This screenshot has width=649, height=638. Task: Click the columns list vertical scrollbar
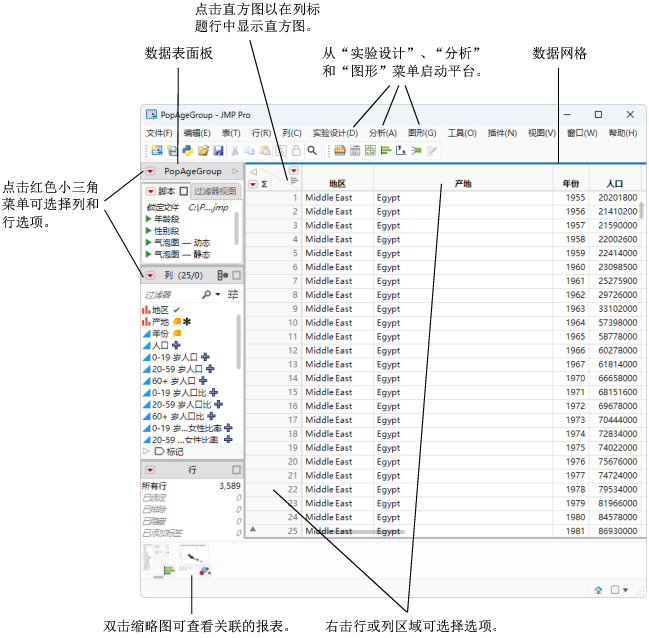click(238, 342)
